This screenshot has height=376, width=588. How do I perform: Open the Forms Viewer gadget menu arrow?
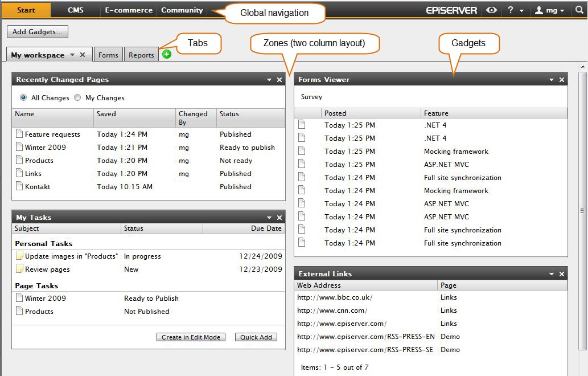[551, 79]
